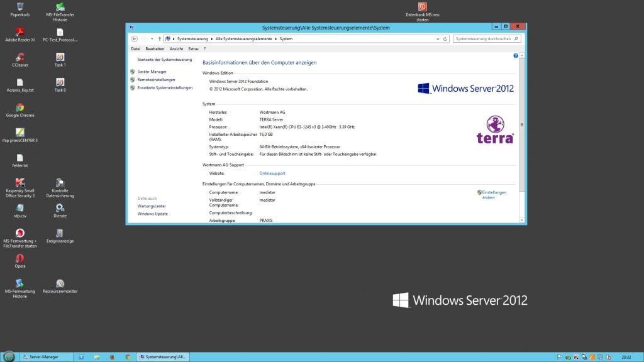Screen dimensions: 644x362
Task: Open the ? help menu
Action: tap(204, 49)
